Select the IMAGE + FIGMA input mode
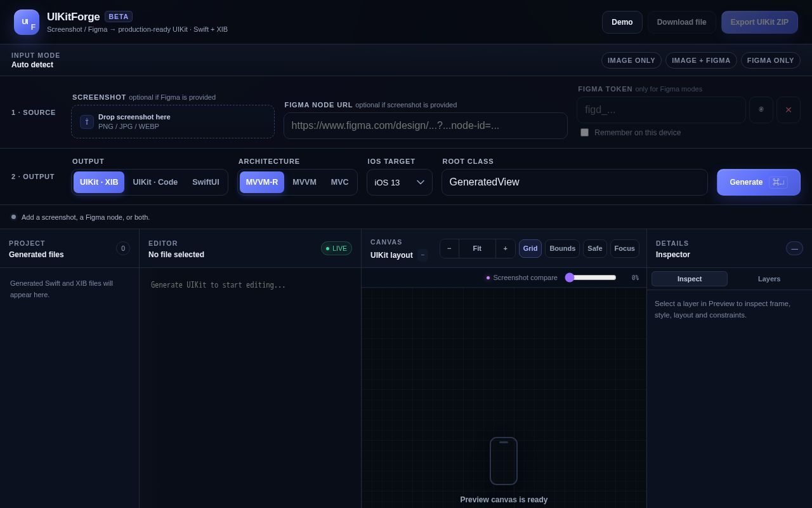The image size is (812, 508). click(701, 60)
